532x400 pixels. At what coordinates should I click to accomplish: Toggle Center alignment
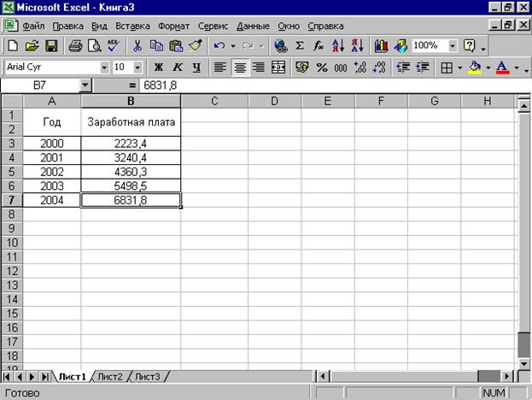tap(240, 68)
